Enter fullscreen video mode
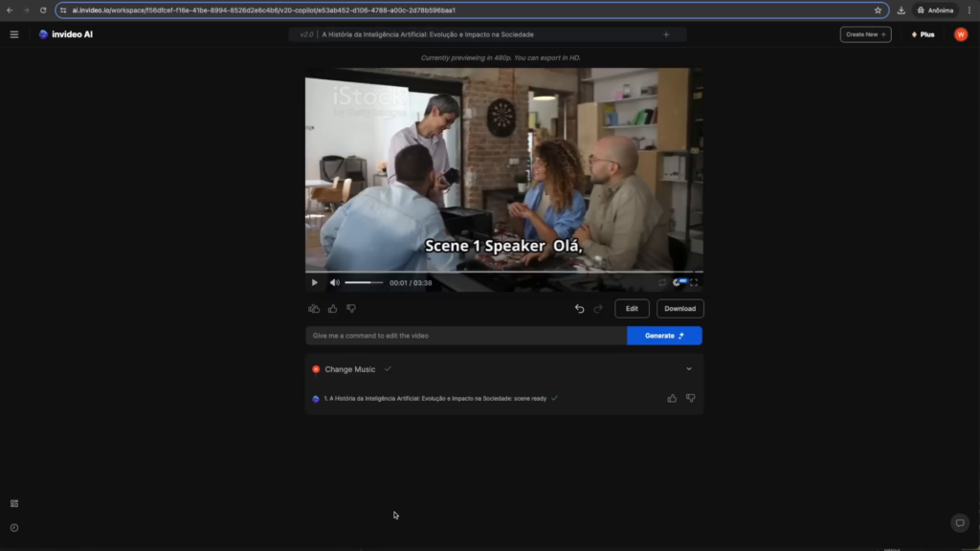The width and height of the screenshot is (980, 551). click(694, 282)
